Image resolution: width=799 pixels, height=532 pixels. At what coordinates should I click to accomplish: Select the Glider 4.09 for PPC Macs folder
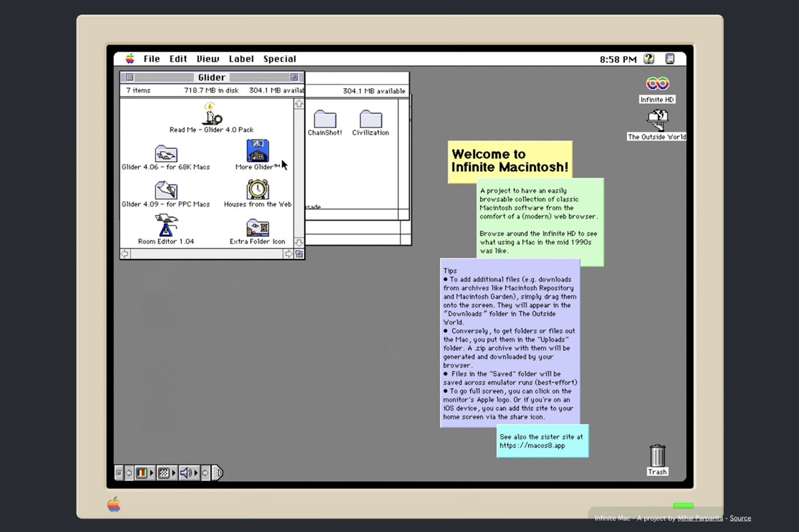pos(166,190)
